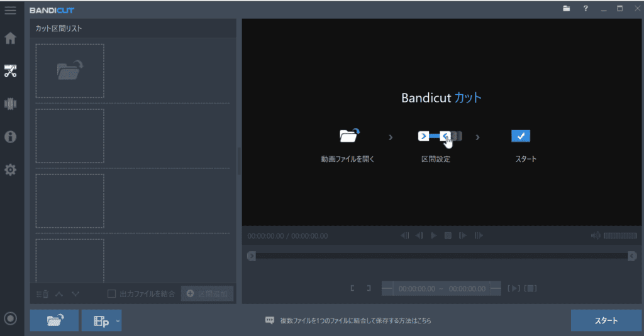Select the Cut mode scissors icon
This screenshot has width=644, height=336.
(10, 71)
